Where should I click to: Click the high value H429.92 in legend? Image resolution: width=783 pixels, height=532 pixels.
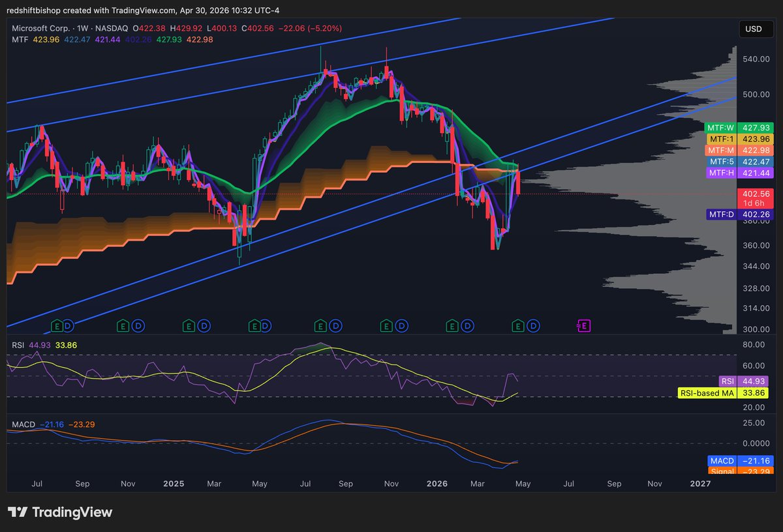186,29
